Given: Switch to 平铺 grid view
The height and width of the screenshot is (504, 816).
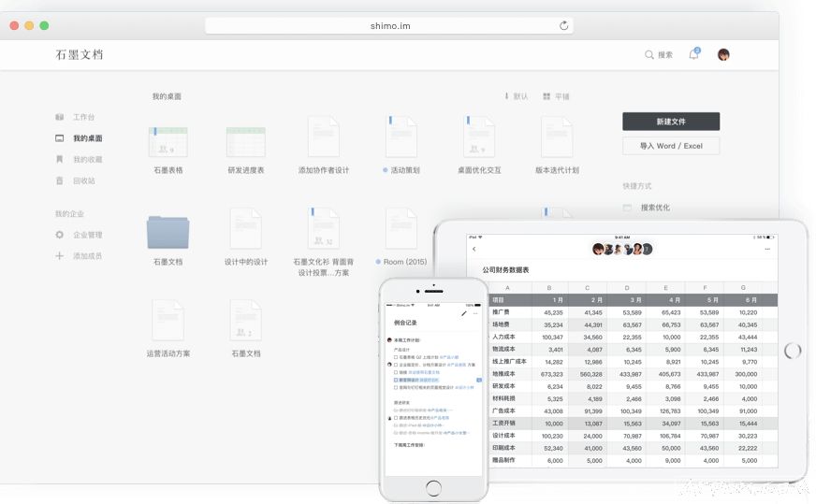Looking at the screenshot, I should (x=556, y=96).
